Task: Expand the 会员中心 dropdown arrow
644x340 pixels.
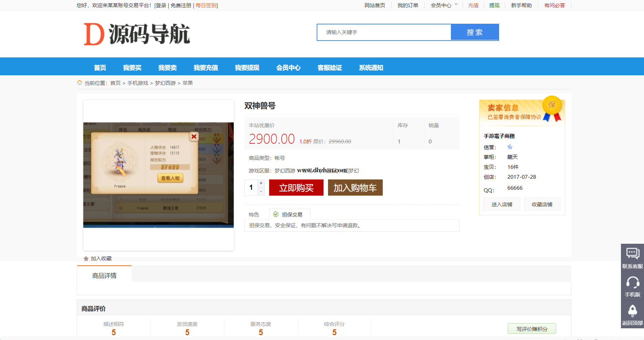Action: pyautogui.click(x=456, y=5)
